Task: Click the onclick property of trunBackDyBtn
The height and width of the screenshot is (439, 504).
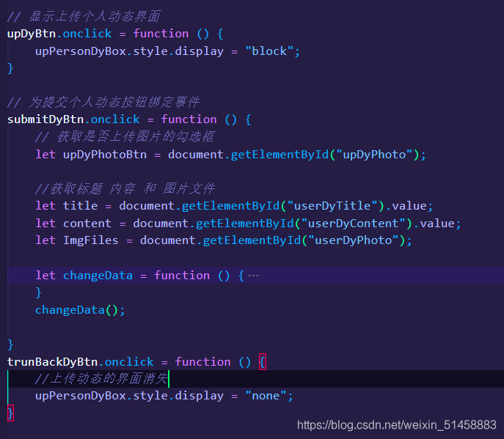Action: tap(129, 362)
